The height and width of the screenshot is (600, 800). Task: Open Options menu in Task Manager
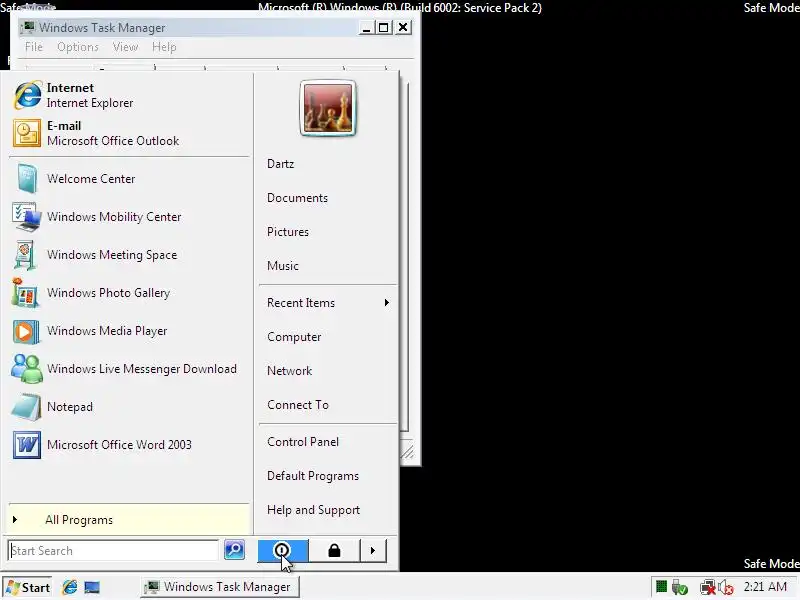[x=78, y=47]
